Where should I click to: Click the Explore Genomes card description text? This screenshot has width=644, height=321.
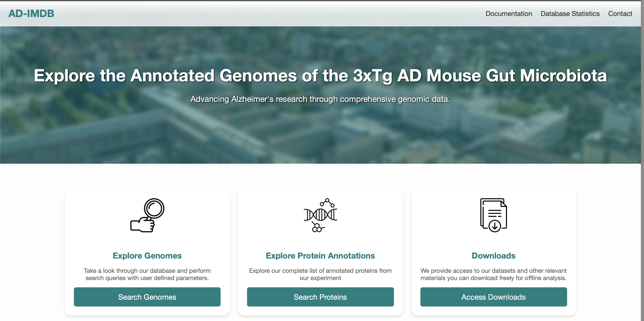tap(147, 274)
